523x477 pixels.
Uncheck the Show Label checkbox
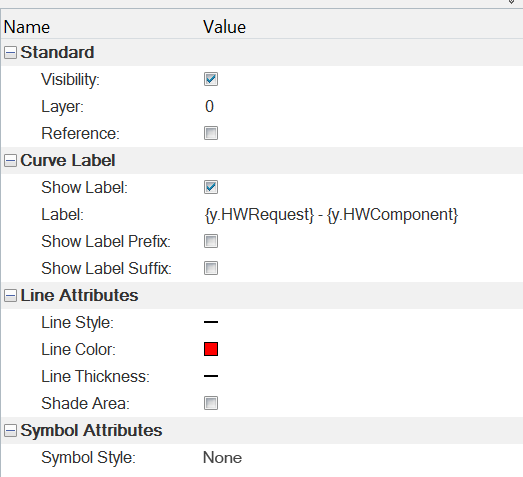point(211,187)
